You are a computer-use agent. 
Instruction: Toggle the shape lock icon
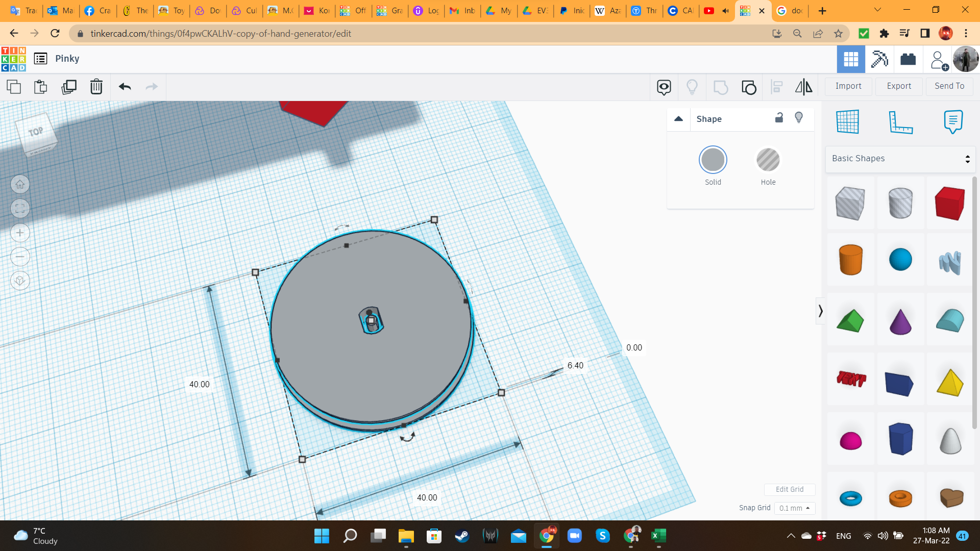point(779,118)
